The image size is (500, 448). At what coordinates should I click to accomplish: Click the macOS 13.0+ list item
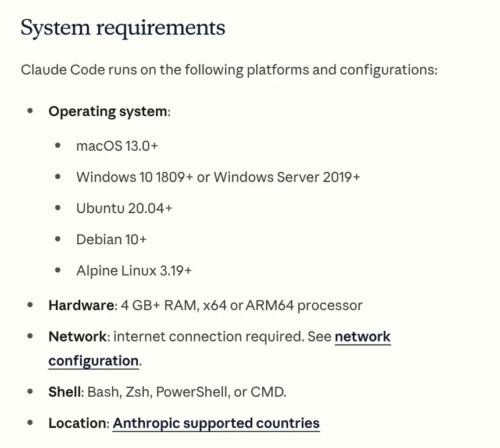[x=117, y=146]
